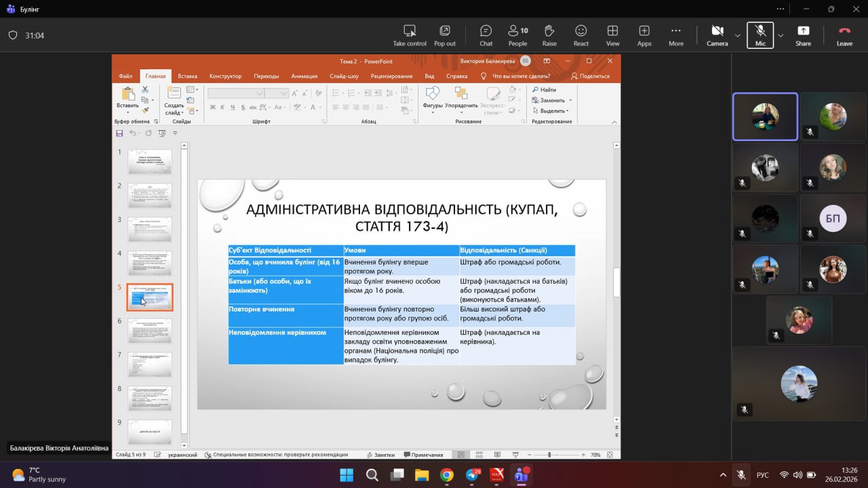Leave the meeting
The width and height of the screenshot is (868, 488).
point(844,35)
